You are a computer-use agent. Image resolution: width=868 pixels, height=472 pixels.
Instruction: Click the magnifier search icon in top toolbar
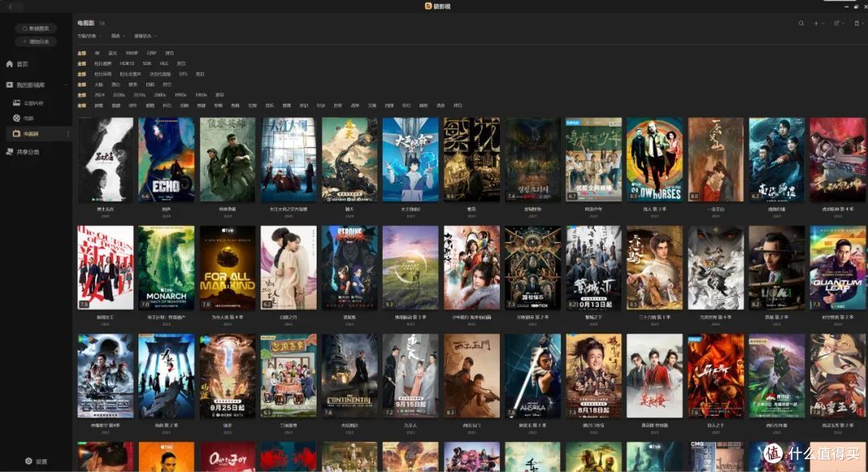click(x=801, y=23)
